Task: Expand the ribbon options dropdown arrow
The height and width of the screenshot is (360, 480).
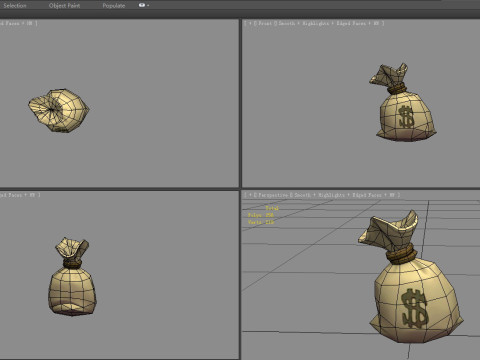Action: coord(148,6)
